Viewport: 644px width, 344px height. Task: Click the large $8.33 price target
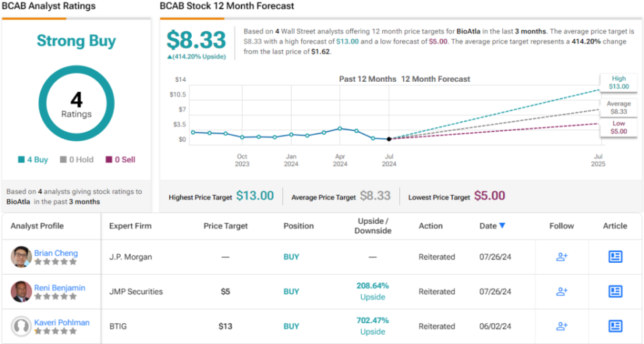click(x=197, y=40)
